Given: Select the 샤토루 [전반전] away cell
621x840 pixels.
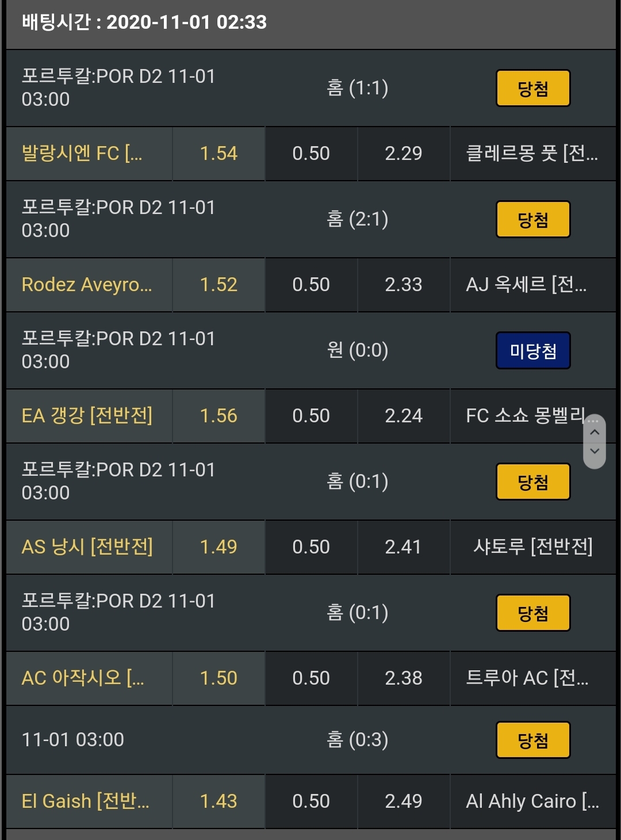Looking at the screenshot, I should pos(532,547).
